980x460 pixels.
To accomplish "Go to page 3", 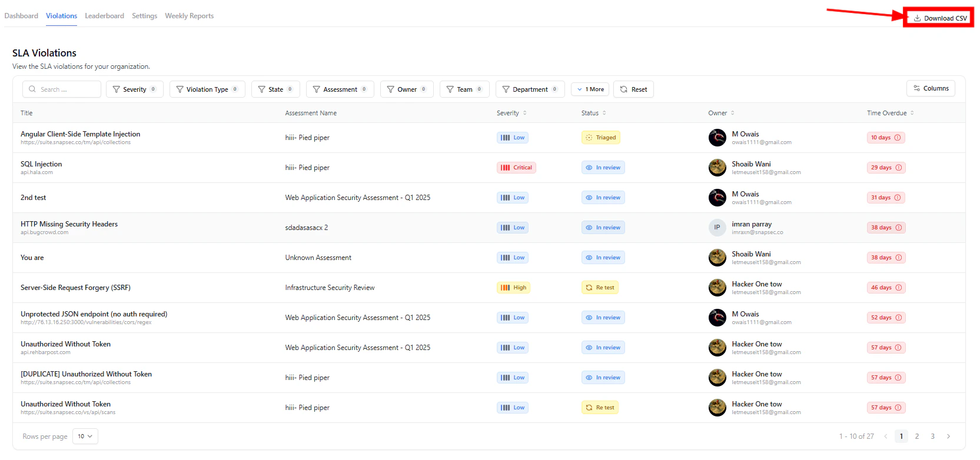I will pyautogui.click(x=932, y=436).
